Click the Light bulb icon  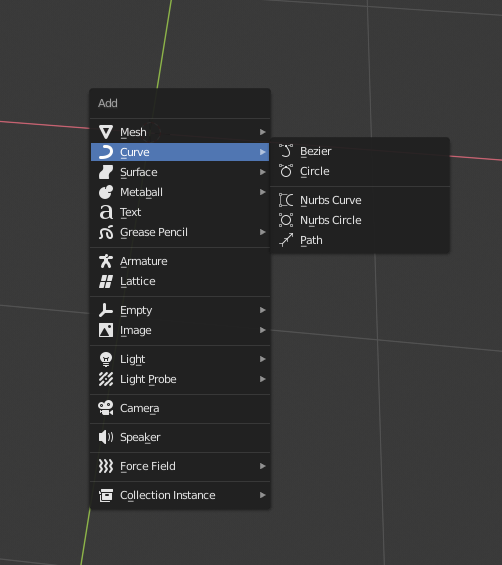coord(106,359)
